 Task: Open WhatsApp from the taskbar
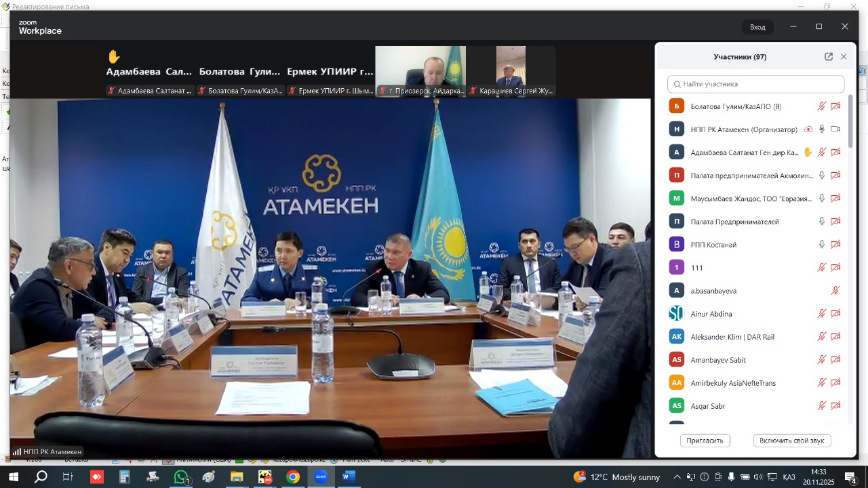point(181,477)
